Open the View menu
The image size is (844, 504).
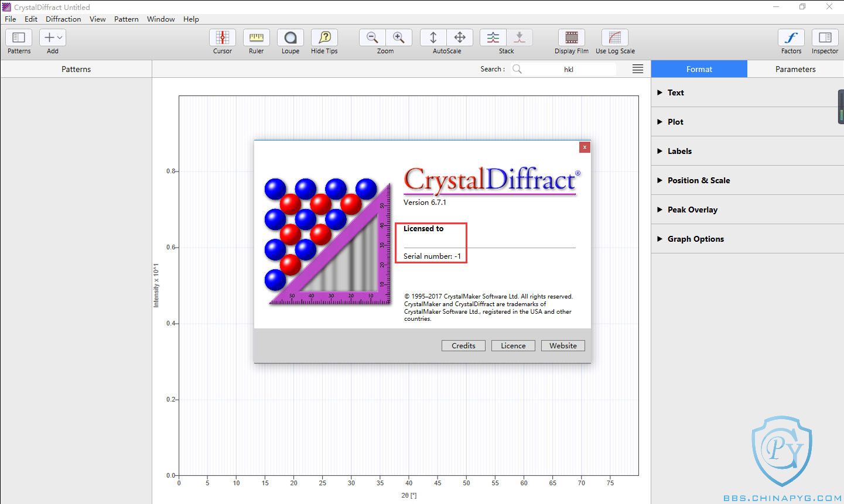98,19
